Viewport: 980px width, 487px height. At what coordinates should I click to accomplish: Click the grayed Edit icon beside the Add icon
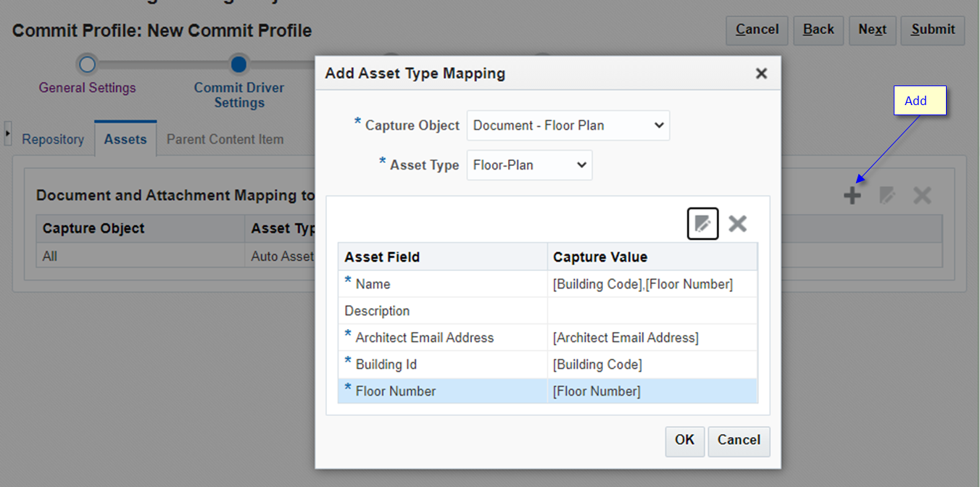click(x=886, y=195)
